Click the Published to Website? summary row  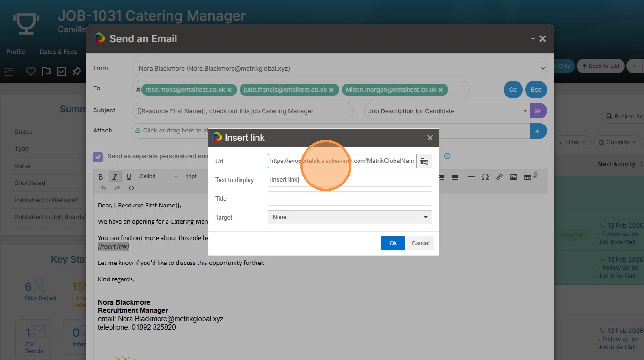[x=49, y=200]
